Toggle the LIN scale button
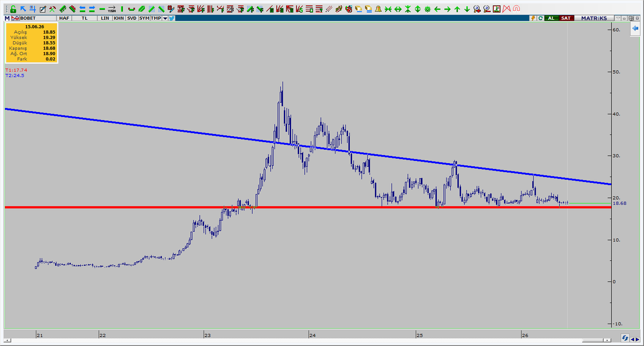This screenshot has height=346, width=644. click(x=105, y=18)
